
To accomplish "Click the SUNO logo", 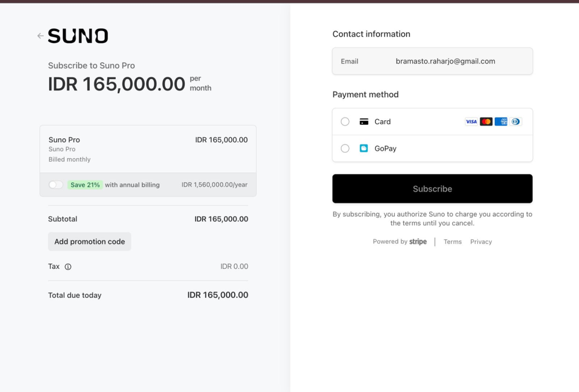I will 78,36.
